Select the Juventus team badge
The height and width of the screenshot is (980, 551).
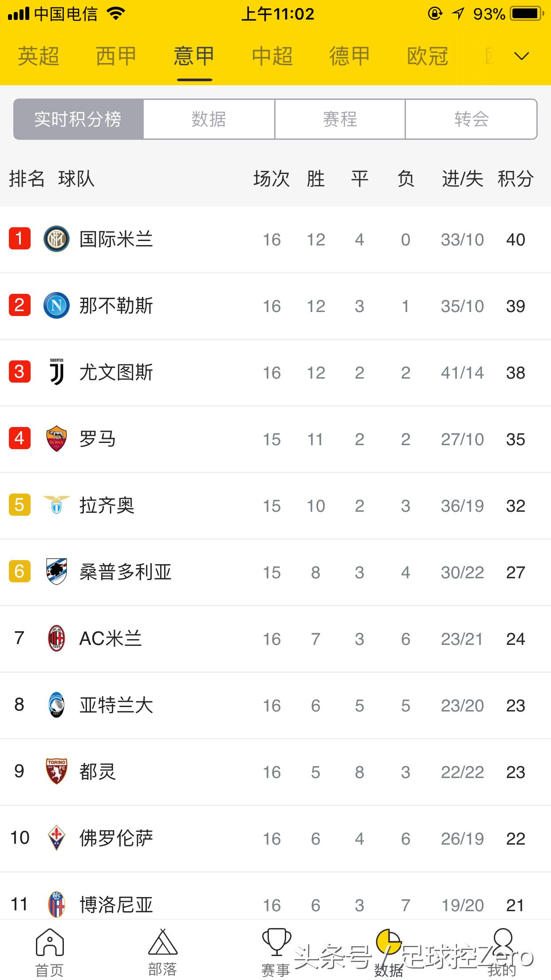57,372
